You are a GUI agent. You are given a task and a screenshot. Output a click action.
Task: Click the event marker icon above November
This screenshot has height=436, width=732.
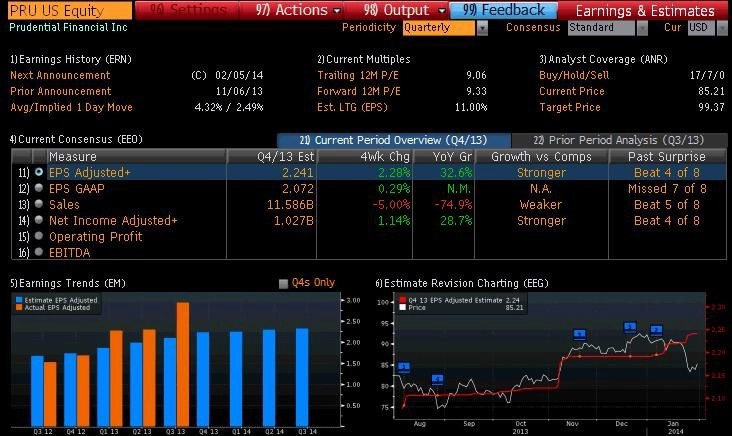coord(579,334)
